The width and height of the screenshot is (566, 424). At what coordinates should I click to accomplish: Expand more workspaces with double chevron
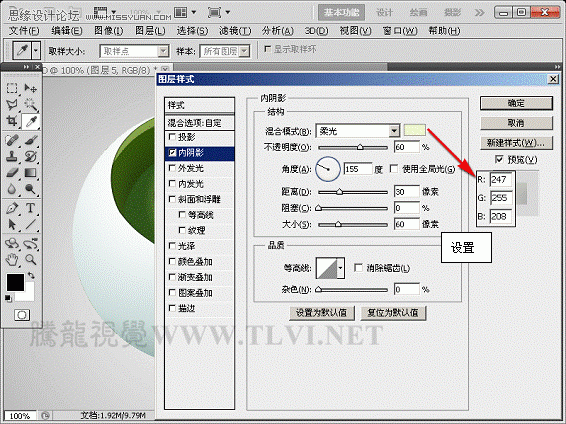point(479,13)
